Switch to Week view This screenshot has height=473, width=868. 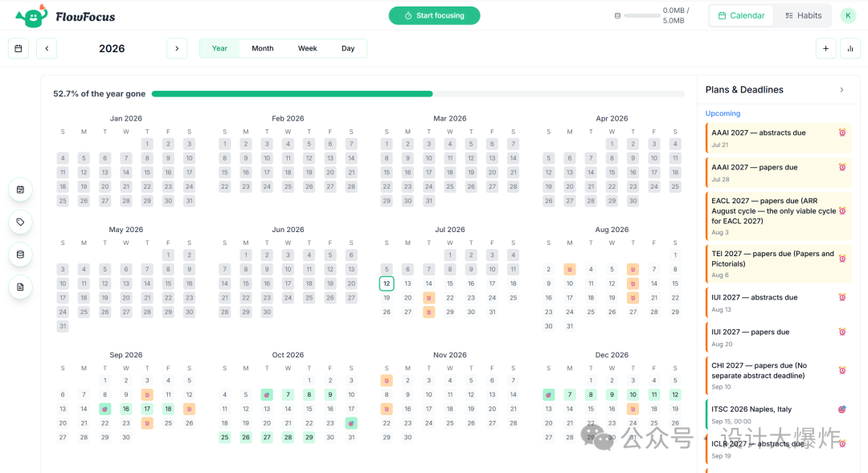click(307, 49)
